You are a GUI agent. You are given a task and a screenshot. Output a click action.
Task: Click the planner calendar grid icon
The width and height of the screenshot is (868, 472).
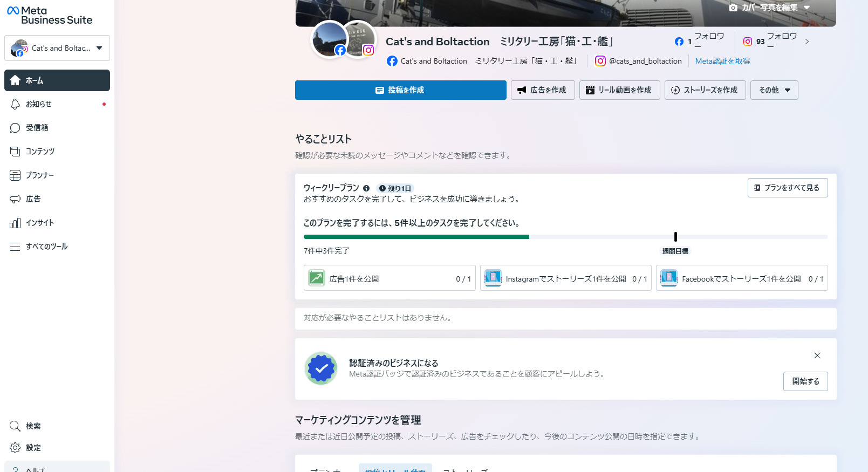point(15,175)
